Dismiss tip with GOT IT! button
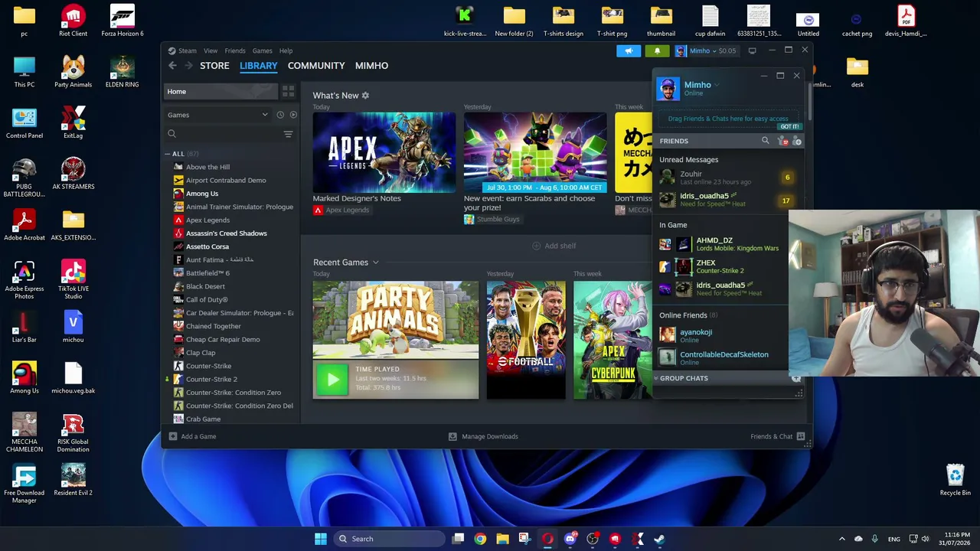 point(789,127)
